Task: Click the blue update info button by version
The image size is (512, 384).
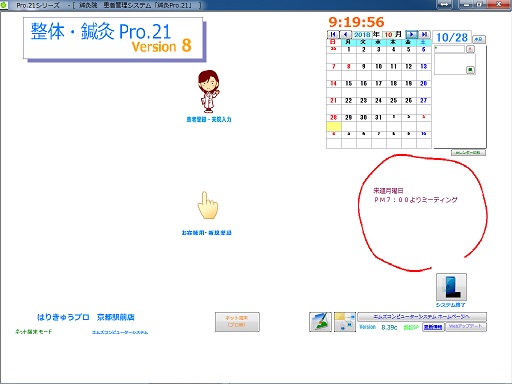Action: point(433,327)
